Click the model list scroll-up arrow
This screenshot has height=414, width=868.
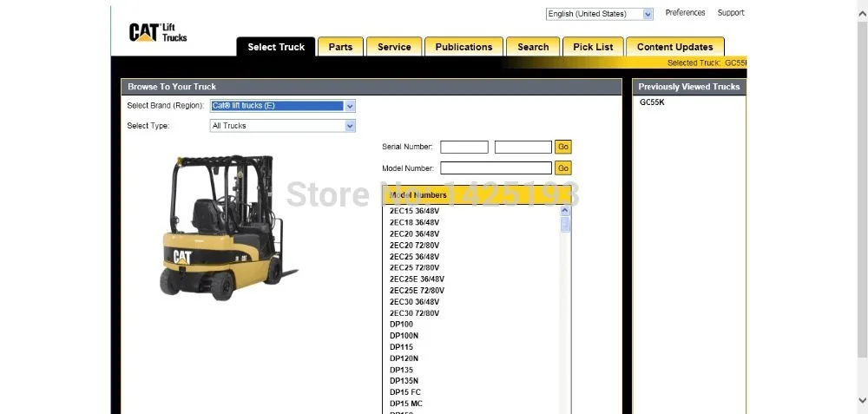click(565, 210)
